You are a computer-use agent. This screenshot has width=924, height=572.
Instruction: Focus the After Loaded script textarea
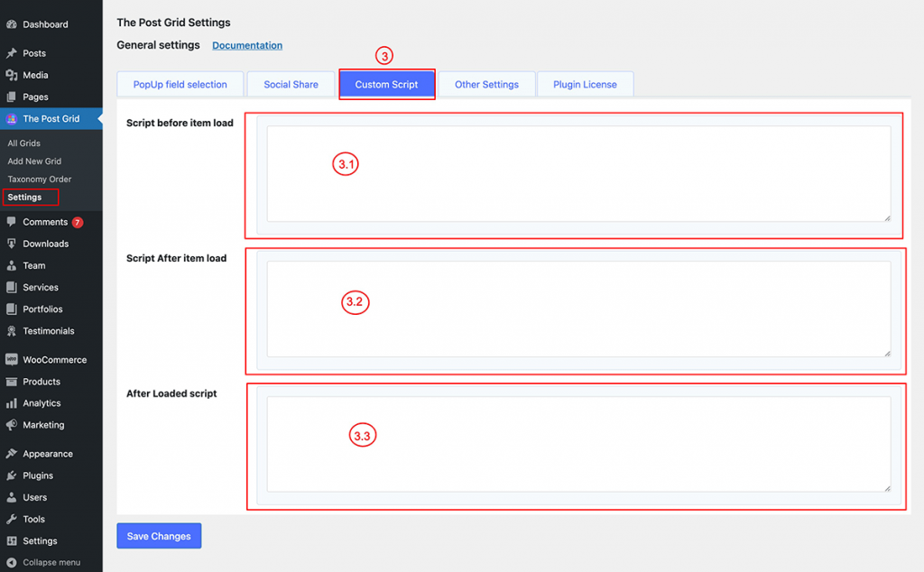pos(578,444)
